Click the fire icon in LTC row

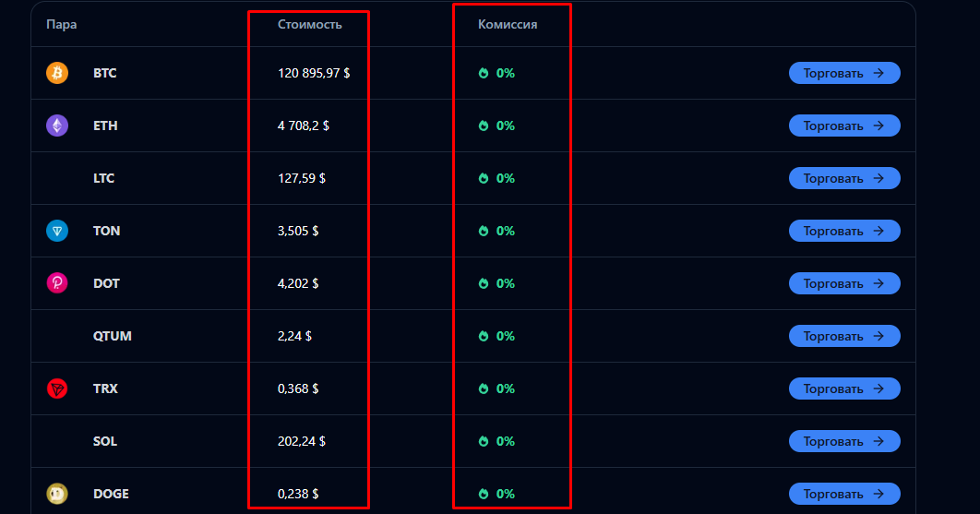click(x=484, y=178)
